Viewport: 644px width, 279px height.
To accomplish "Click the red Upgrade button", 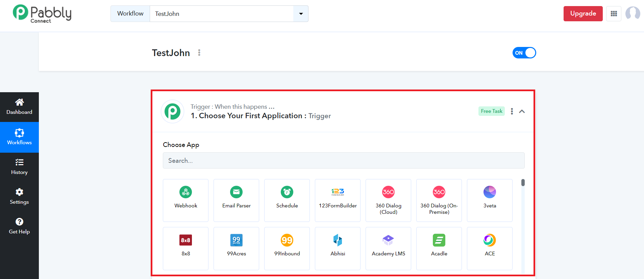I will tap(583, 14).
